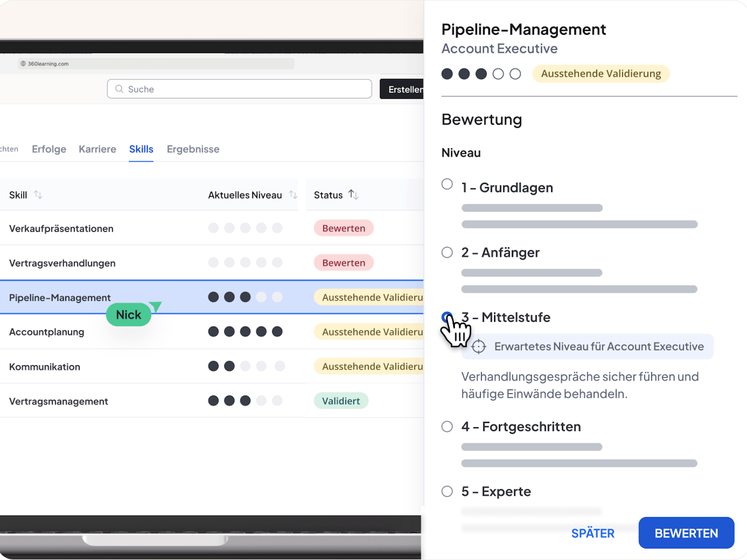
Task: Sort by Aktuelles Niveau arrows icon
Action: (293, 195)
